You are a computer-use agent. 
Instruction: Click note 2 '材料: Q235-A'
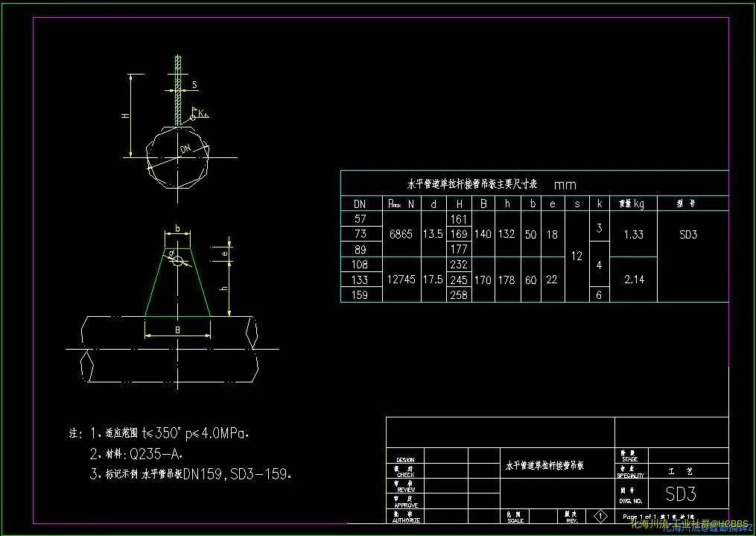(144, 454)
